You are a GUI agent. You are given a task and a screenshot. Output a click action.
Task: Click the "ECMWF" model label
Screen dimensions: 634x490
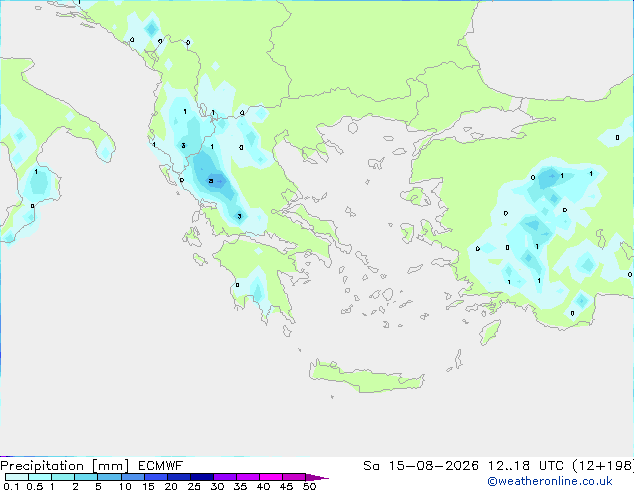[x=161, y=466]
